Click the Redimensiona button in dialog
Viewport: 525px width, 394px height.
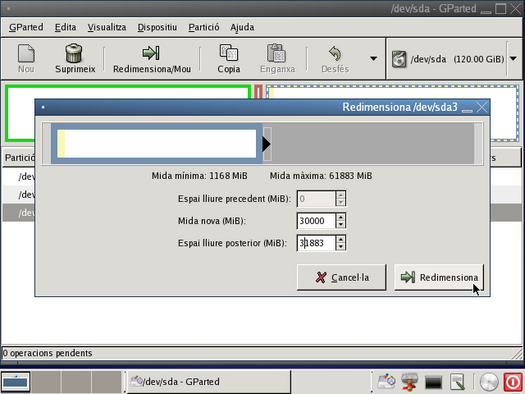[439, 277]
